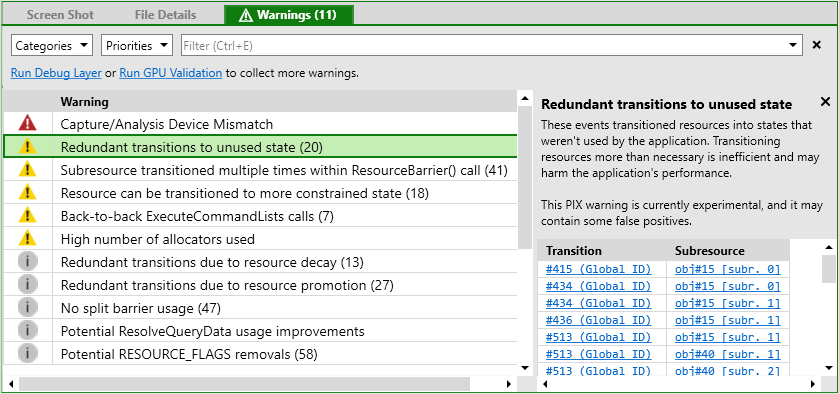Click transitions table vertical scrollbar down arrow

[x=828, y=367]
